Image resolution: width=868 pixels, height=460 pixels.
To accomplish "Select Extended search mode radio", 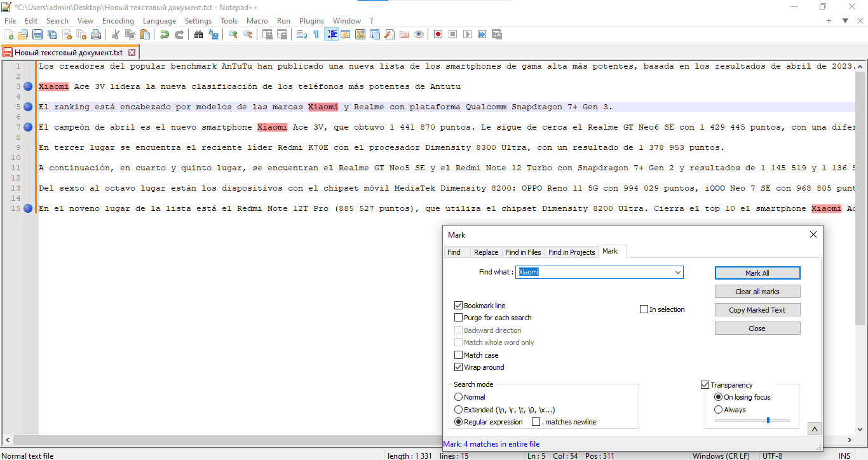I will [x=459, y=410].
